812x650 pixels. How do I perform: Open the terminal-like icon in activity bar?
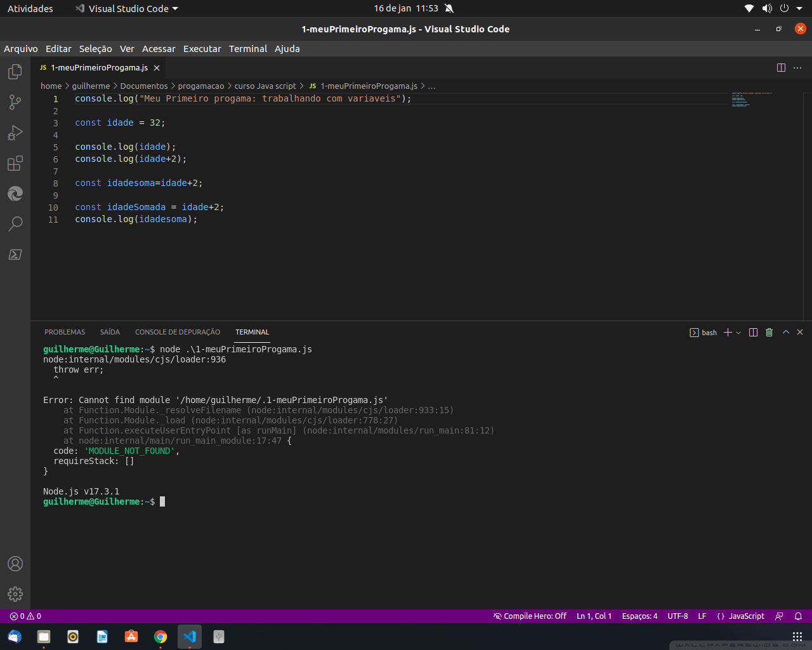pos(15,255)
